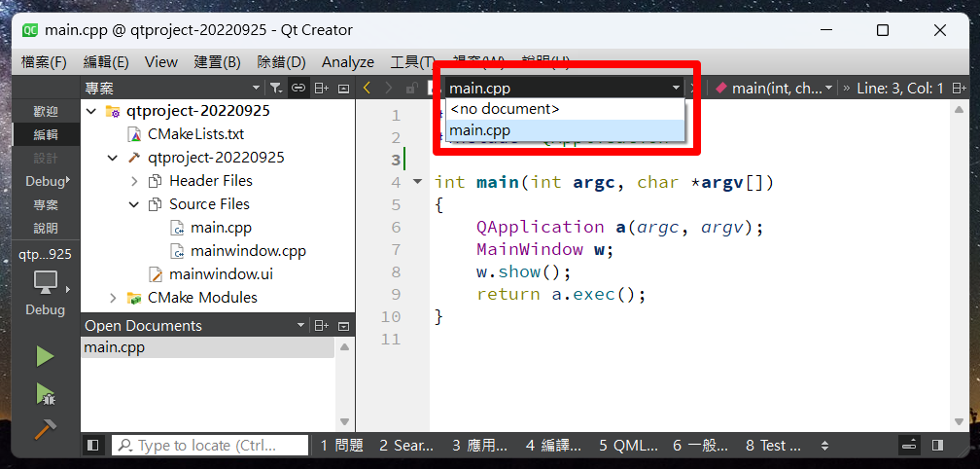The height and width of the screenshot is (469, 980).
Task: Open the Analyze menu
Action: click(347, 62)
